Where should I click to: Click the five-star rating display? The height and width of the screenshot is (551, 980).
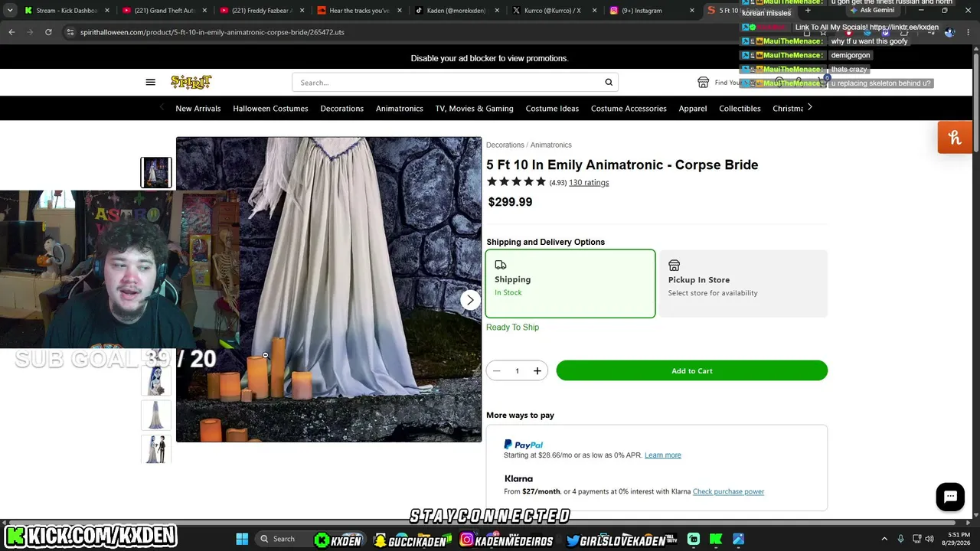(x=517, y=182)
